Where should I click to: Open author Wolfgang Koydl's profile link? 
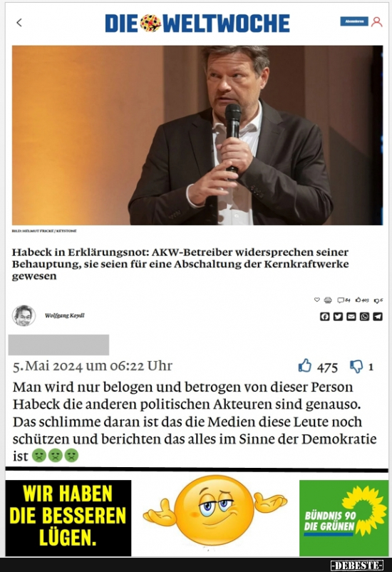coord(65,315)
